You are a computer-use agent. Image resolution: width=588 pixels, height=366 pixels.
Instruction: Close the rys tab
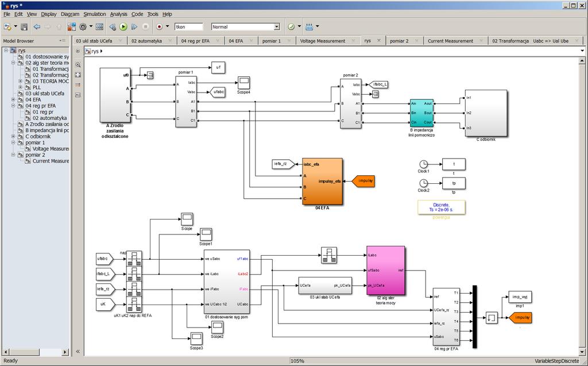(379, 41)
